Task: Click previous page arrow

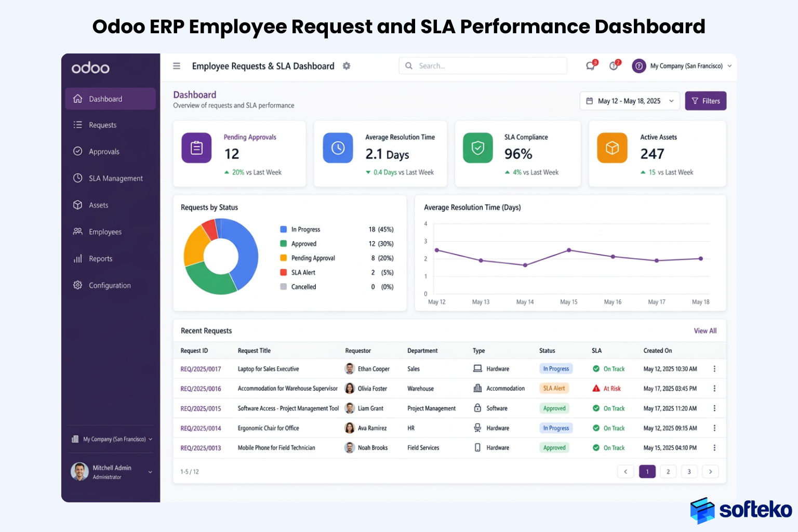Action: (626, 472)
